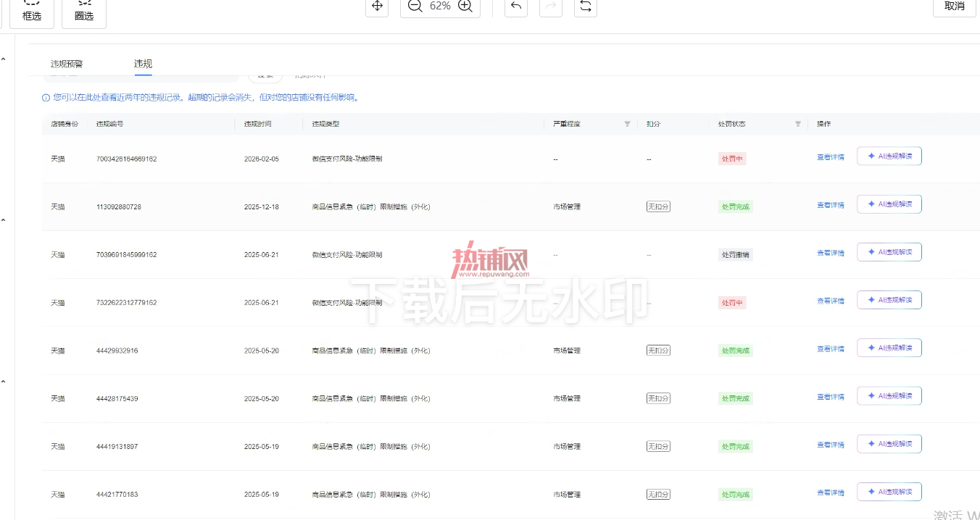Toggle the middle sidebar chevron
980x520 pixels.
point(4,220)
